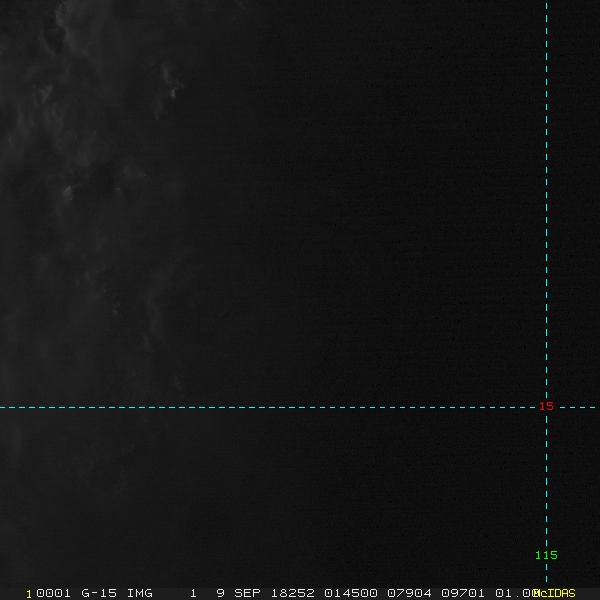The width and height of the screenshot is (600, 600).
Task: Click the 18252 Julian date value
Action: pos(293,593)
